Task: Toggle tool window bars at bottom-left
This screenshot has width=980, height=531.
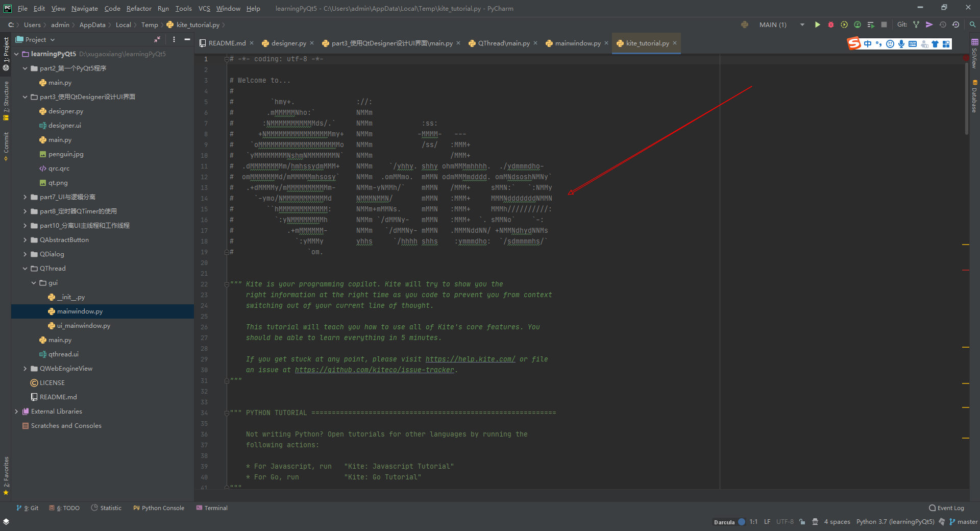Action: pos(6,522)
